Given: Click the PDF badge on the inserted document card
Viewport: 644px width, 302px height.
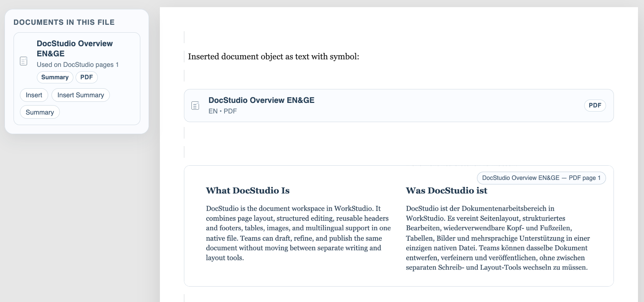Looking at the screenshot, I should 595,106.
